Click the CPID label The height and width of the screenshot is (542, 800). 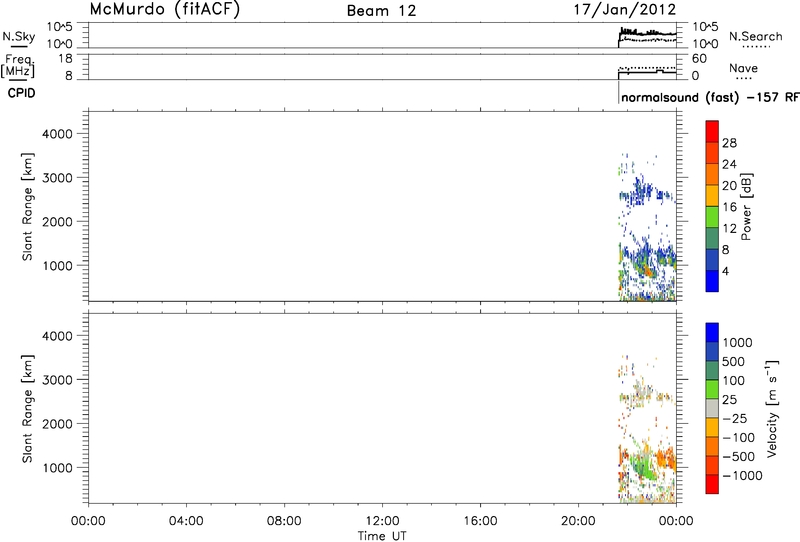tap(21, 93)
